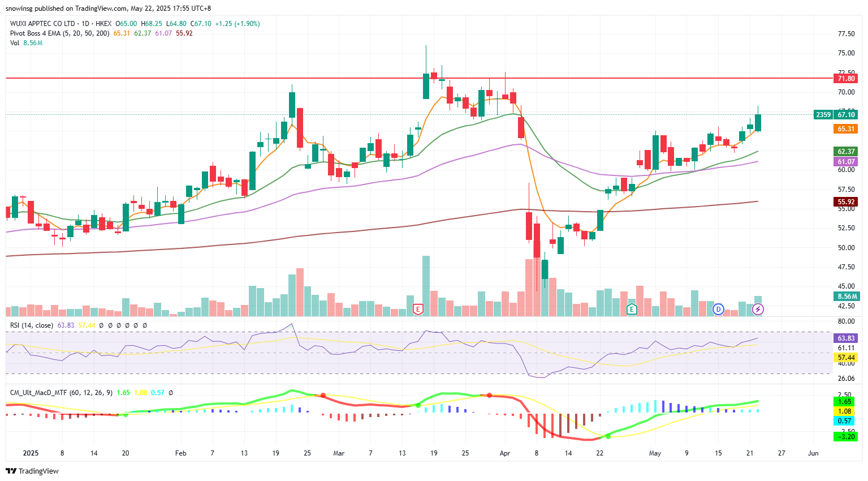Select the Vol indicator legend

point(15,43)
